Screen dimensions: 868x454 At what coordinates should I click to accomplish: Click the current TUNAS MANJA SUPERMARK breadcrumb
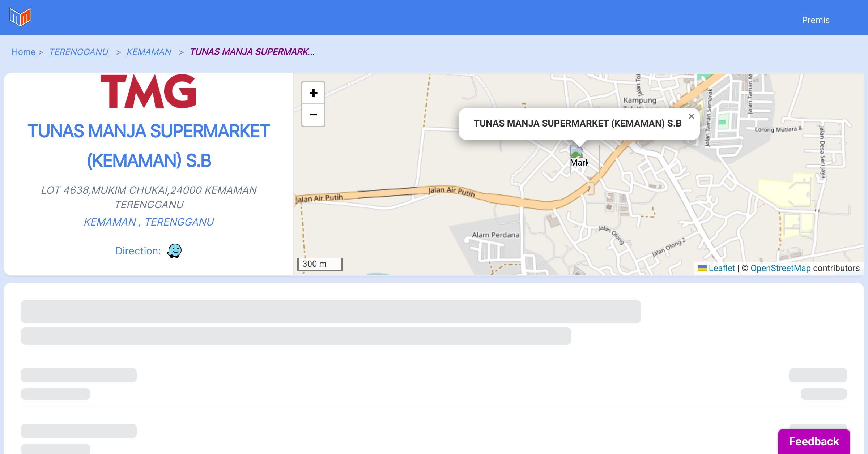click(252, 52)
